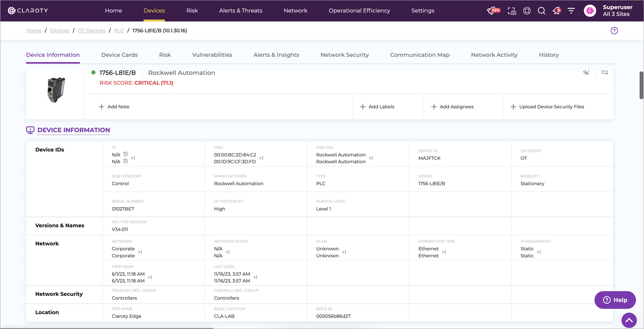
Task: Expand the +1 beside VLAN Unknown values
Action: click(x=344, y=252)
